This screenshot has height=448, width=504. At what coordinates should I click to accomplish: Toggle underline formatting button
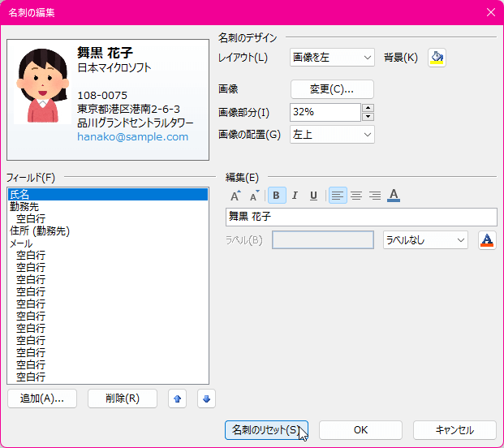tap(313, 196)
